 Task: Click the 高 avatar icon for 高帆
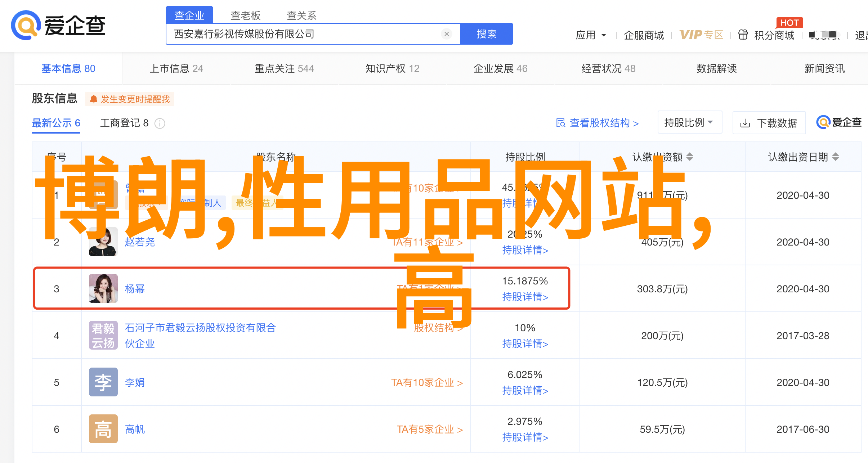(103, 429)
